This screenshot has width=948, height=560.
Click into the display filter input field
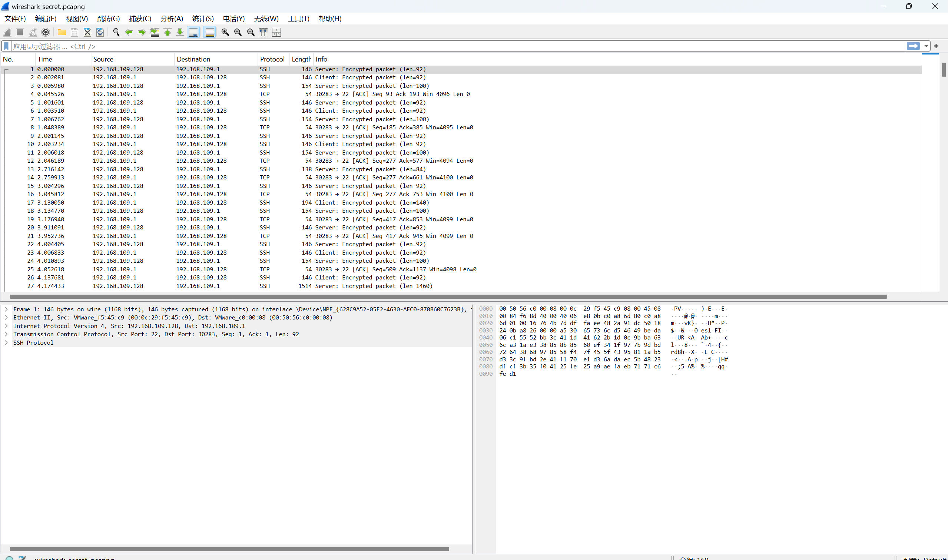click(458, 46)
